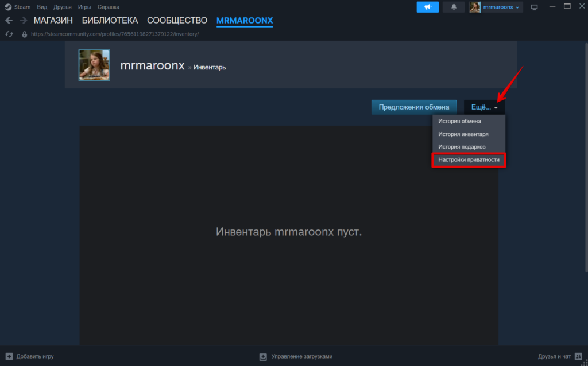Click the blue announcements megaphone icon
Screen dimensions: 588x366
point(427,7)
